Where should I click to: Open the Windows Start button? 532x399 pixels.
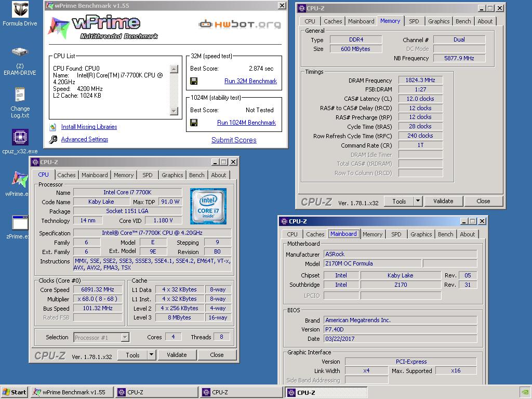(x=15, y=392)
